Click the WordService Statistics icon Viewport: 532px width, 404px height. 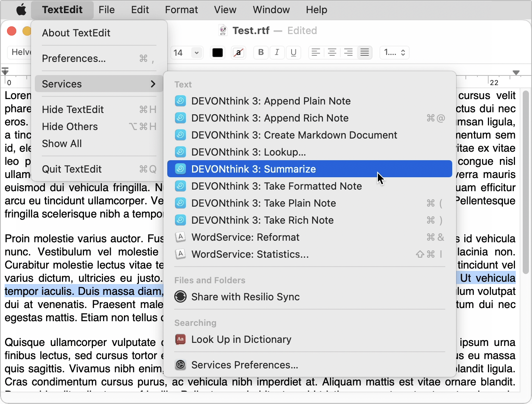coord(180,254)
